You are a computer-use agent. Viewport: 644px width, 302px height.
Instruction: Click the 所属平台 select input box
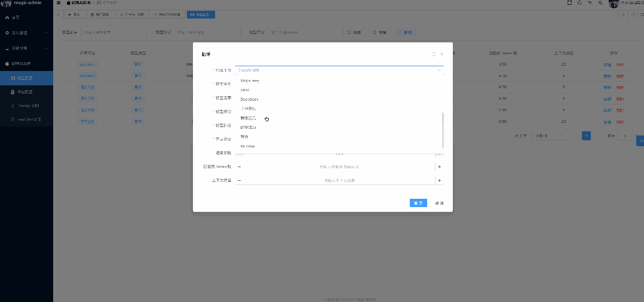(x=339, y=70)
